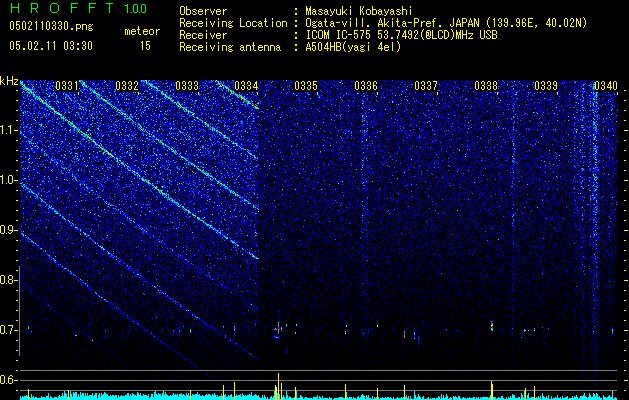Click the Receiving Location label
Screen dimensions: 629x400
pyautogui.click(x=233, y=23)
